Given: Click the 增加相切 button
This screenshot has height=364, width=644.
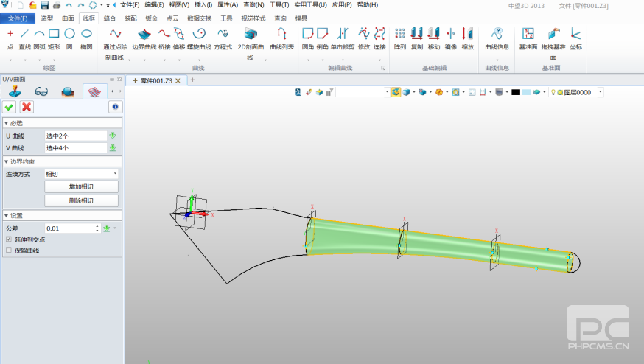Looking at the screenshot, I should 81,187.
